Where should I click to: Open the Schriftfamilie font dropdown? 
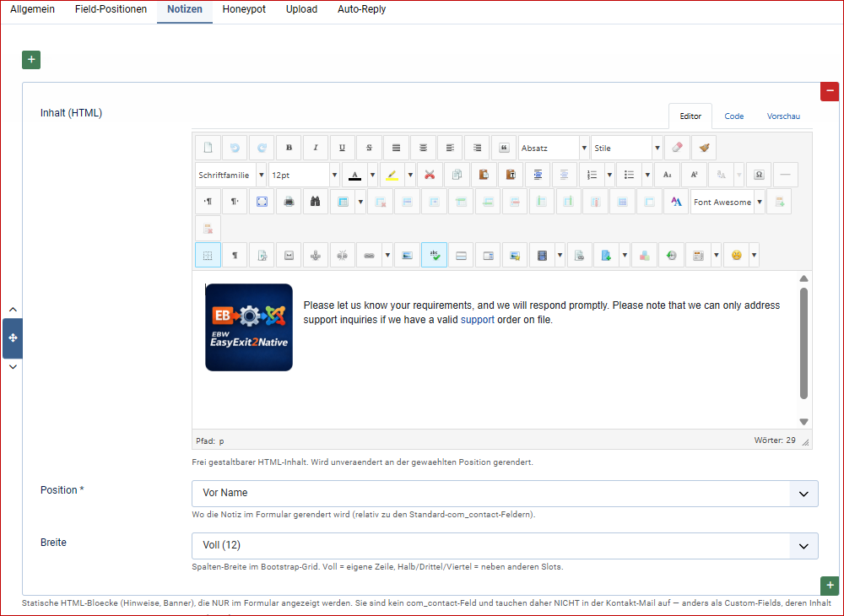[x=230, y=175]
